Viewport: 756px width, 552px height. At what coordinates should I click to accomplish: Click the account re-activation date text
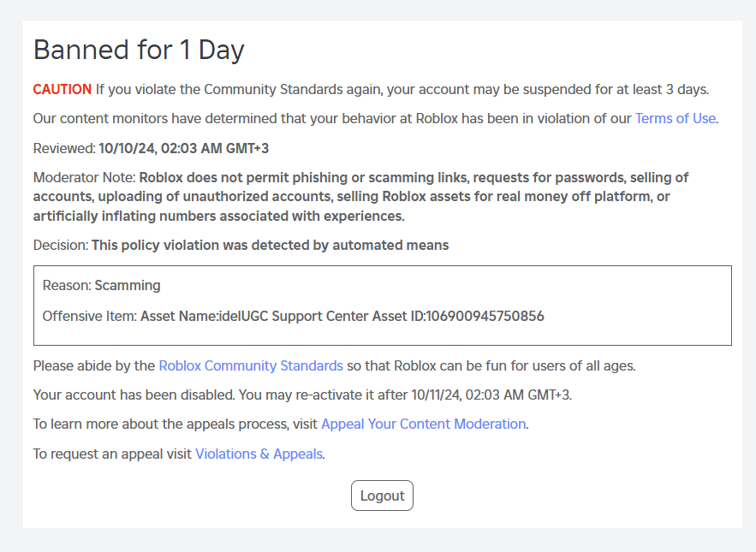(301, 395)
